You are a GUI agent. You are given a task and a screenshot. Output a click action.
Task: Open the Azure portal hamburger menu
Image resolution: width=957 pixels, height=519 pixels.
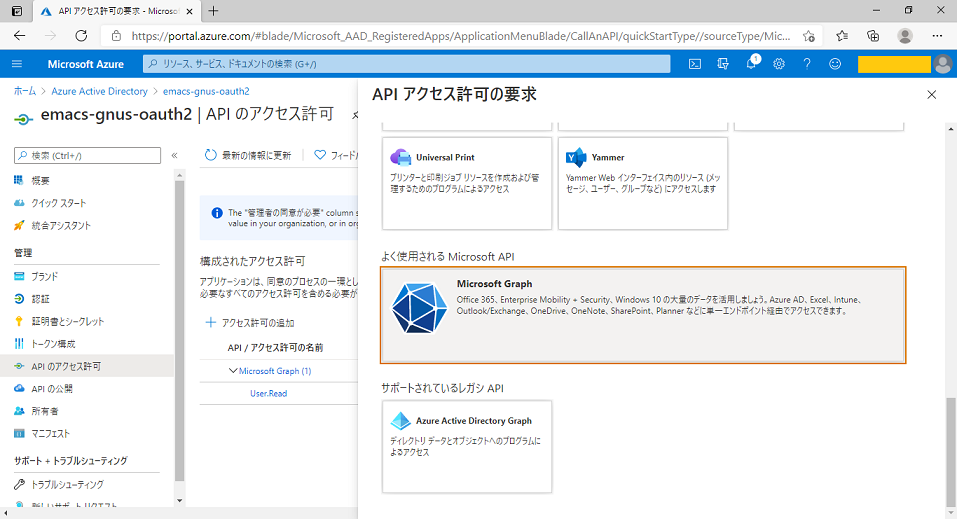point(17,64)
